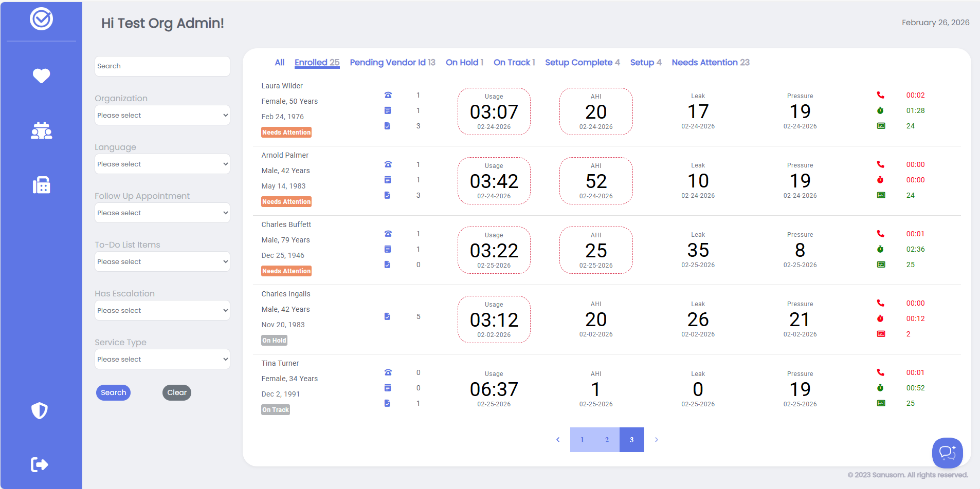Open the Organization dropdown
The height and width of the screenshot is (489, 980).
coord(162,115)
